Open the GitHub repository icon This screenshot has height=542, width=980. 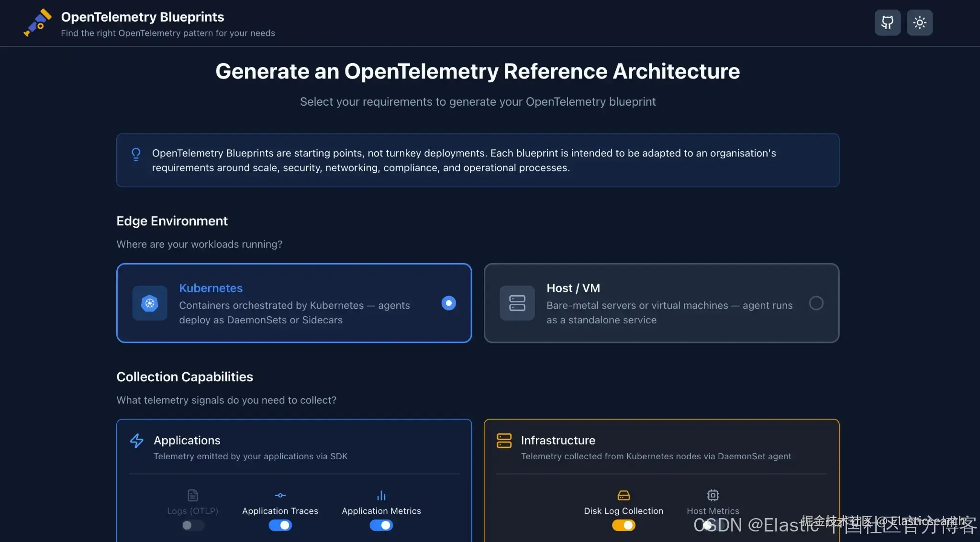coord(887,22)
